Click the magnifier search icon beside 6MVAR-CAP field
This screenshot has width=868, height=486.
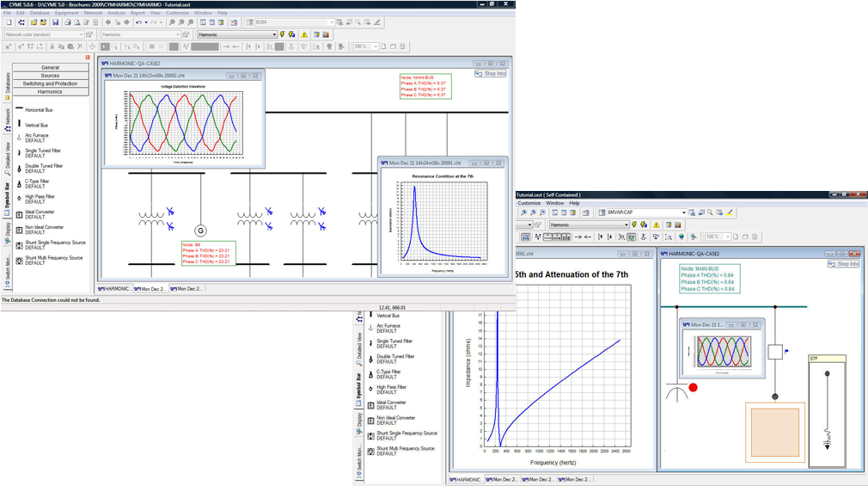coord(710,212)
